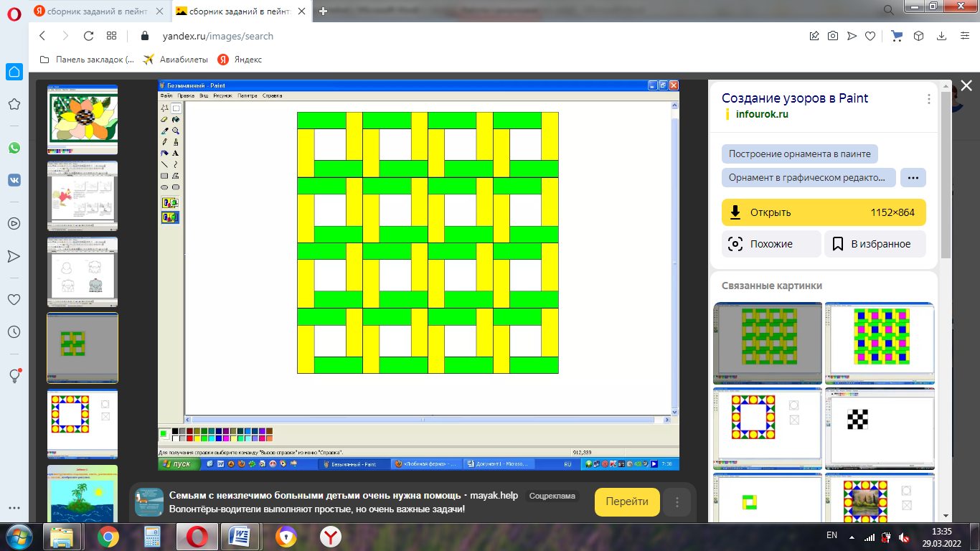
Task: Open the Opera shopping cart icon
Action: 897,36
